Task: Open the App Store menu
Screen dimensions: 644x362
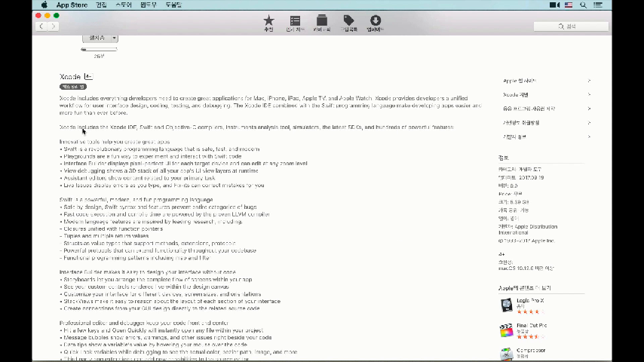Action: (72, 5)
